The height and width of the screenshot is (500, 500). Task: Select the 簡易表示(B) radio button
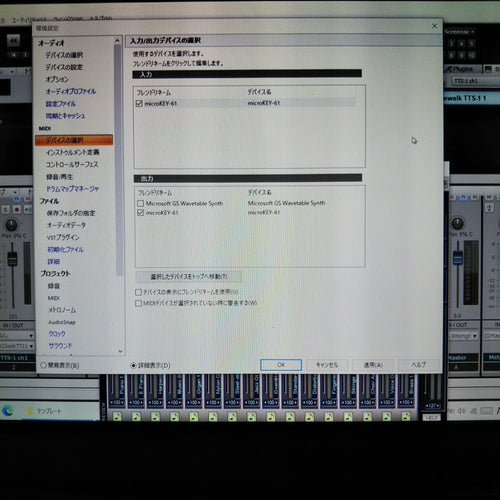[x=43, y=366]
